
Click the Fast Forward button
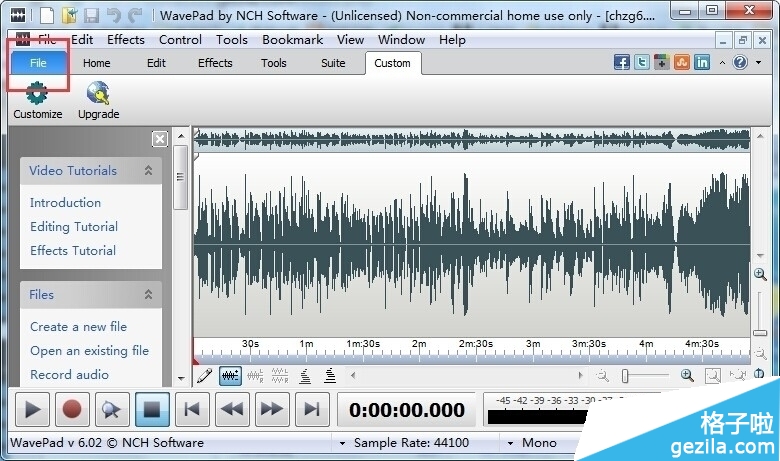click(272, 409)
